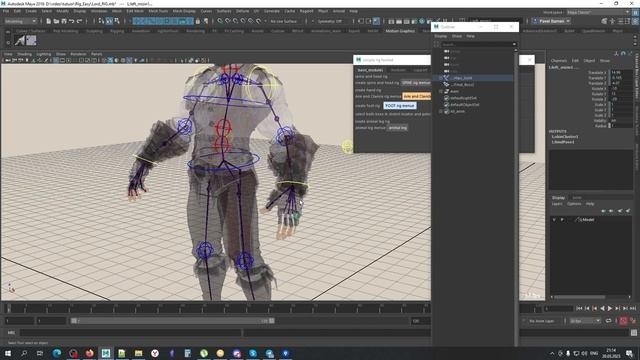Click the Play backwards button
This screenshot has height=360, width=640.
point(602,309)
